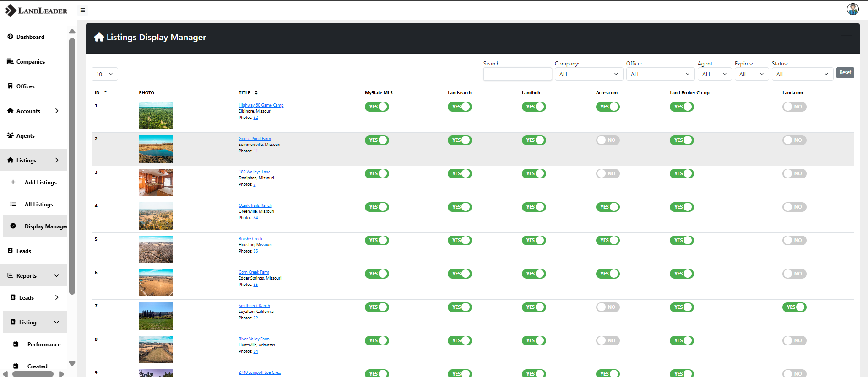Select the Land Broker Co-op column header
The height and width of the screenshot is (377, 868).
[689, 92]
